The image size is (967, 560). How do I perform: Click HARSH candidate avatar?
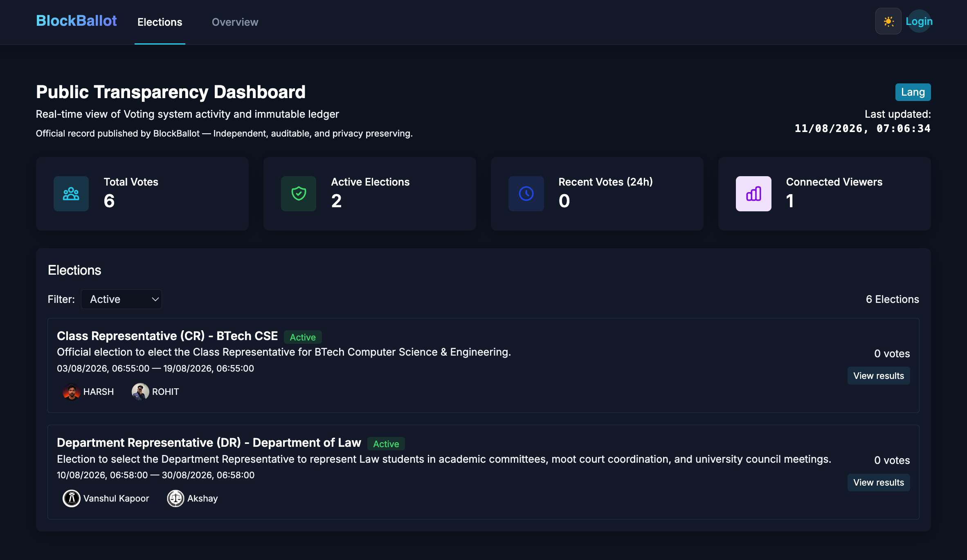(x=72, y=392)
